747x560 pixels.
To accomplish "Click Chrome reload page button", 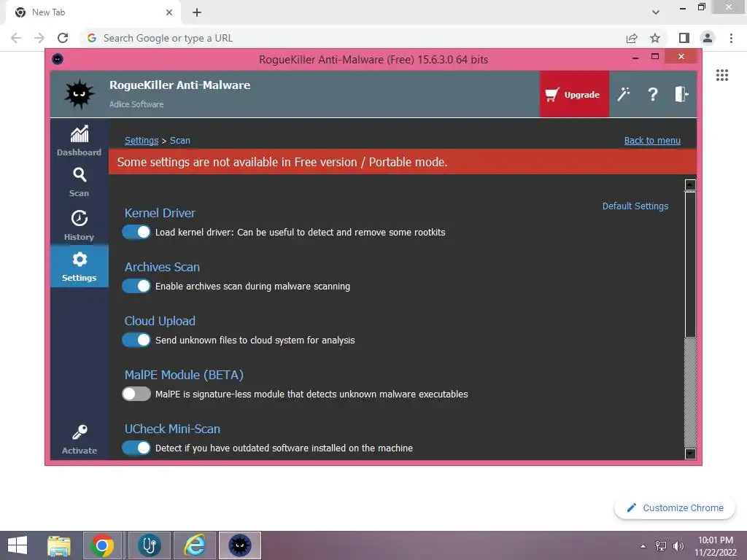I will [x=63, y=38].
